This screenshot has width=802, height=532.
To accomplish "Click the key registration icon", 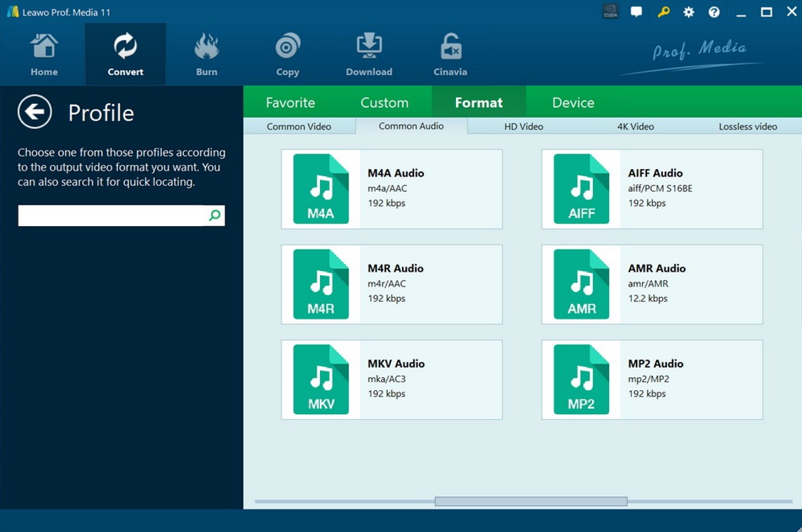I will [663, 12].
